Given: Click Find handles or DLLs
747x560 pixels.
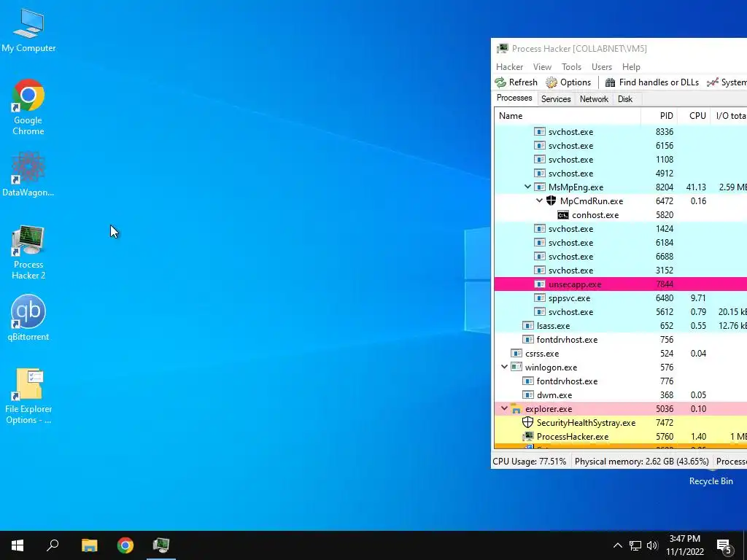Looking at the screenshot, I should pyautogui.click(x=651, y=82).
